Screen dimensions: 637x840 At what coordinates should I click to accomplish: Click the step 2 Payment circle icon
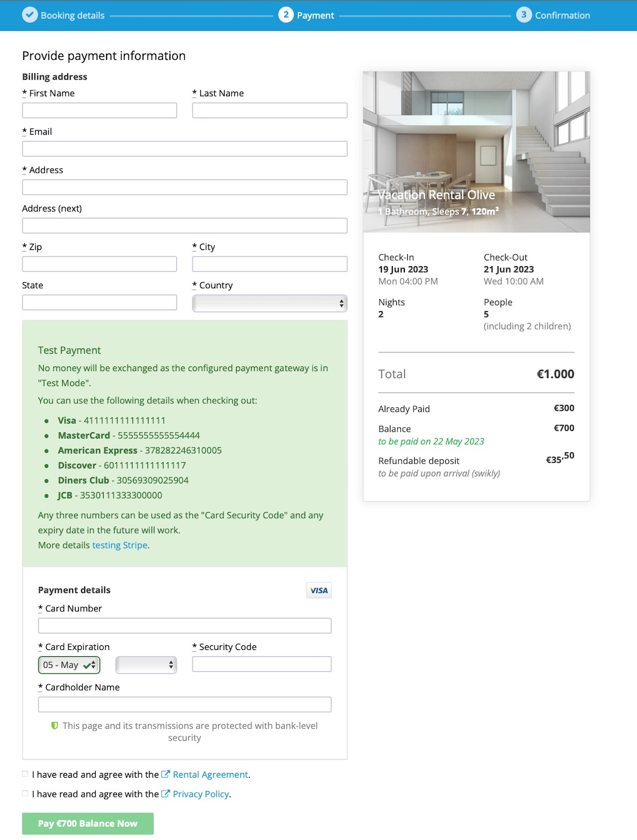point(286,15)
